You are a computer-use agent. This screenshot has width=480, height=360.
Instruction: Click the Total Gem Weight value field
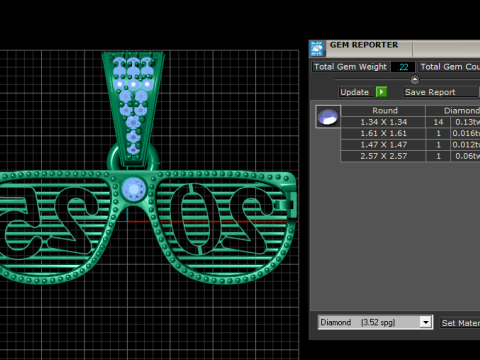click(x=403, y=67)
